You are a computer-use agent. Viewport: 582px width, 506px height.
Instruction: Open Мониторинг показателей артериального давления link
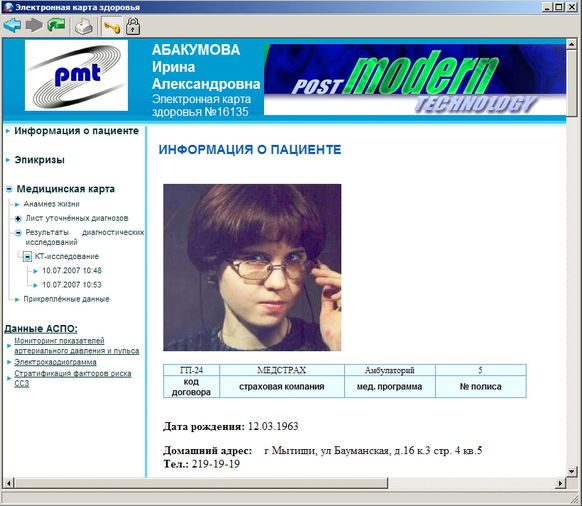pyautogui.click(x=76, y=346)
